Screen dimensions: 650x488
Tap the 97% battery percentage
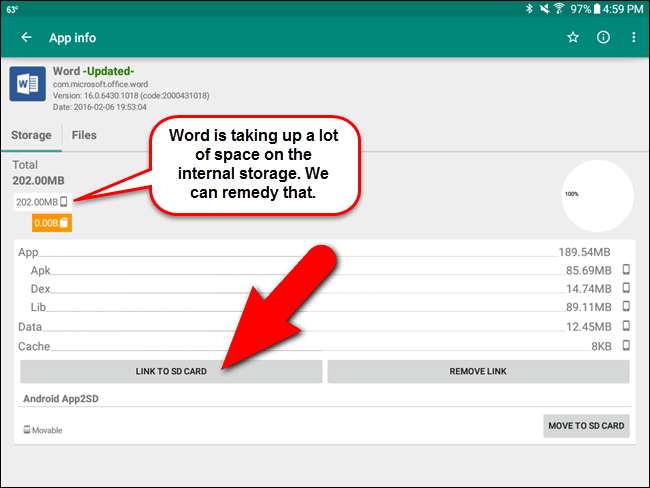point(581,9)
